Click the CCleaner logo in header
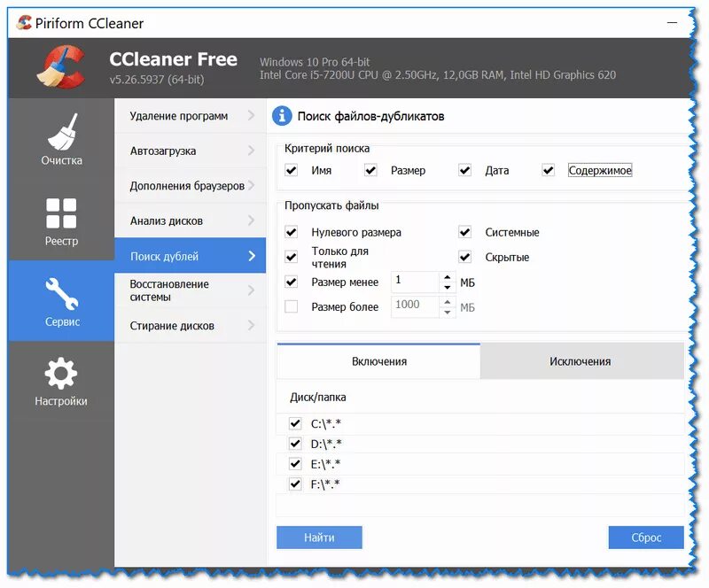 pyautogui.click(x=60, y=67)
